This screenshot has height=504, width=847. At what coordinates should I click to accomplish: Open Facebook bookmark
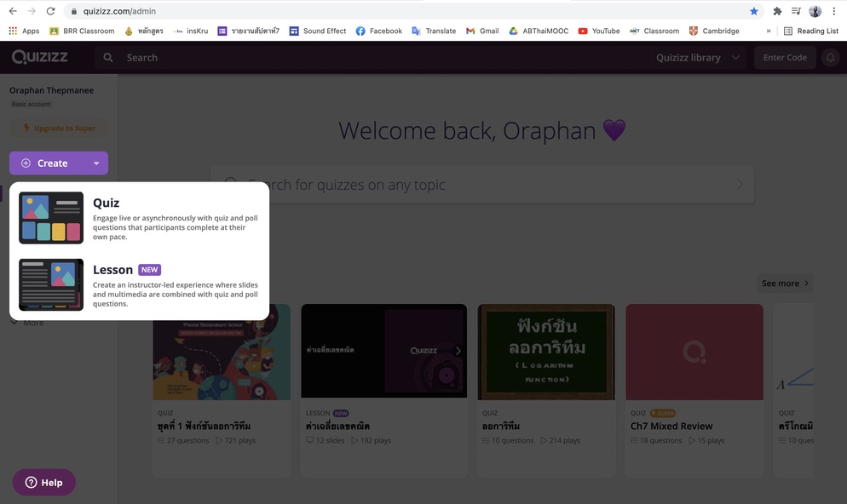[378, 31]
